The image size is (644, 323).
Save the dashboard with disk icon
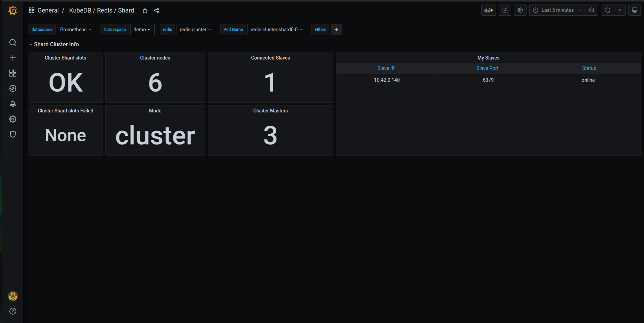505,10
